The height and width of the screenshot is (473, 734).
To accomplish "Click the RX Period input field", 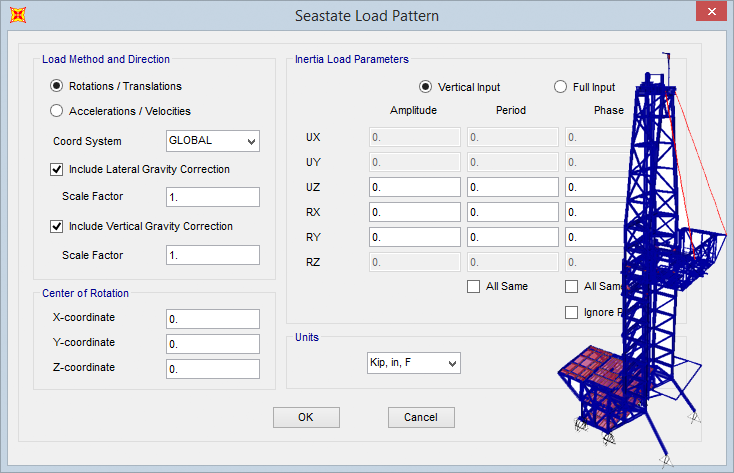I will pos(512,212).
